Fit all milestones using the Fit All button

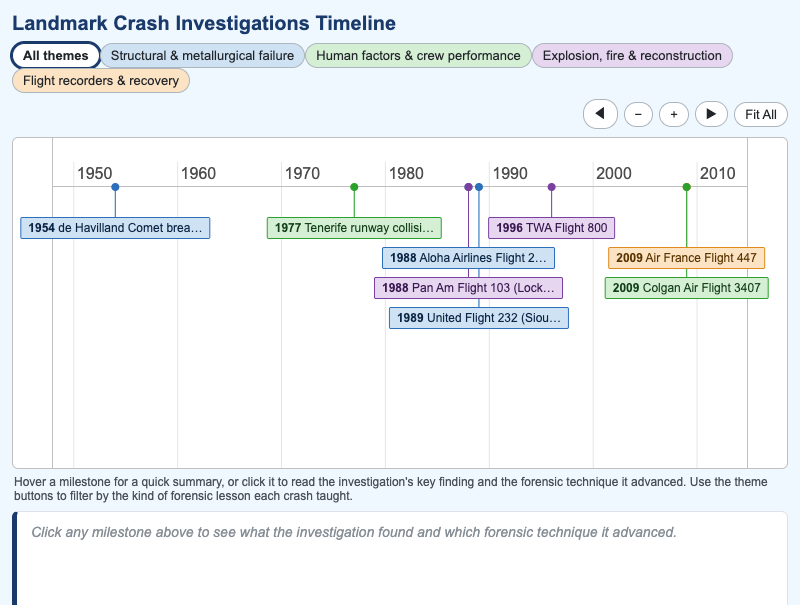tap(761, 114)
